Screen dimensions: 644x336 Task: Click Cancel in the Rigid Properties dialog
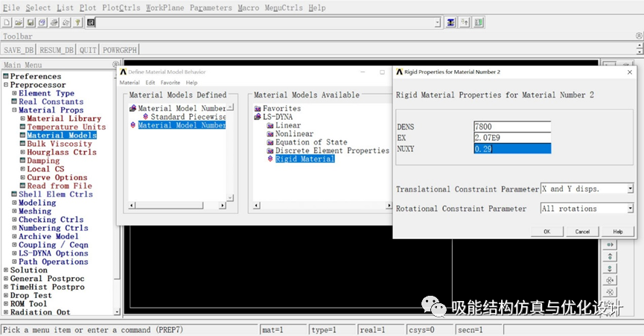pos(582,232)
